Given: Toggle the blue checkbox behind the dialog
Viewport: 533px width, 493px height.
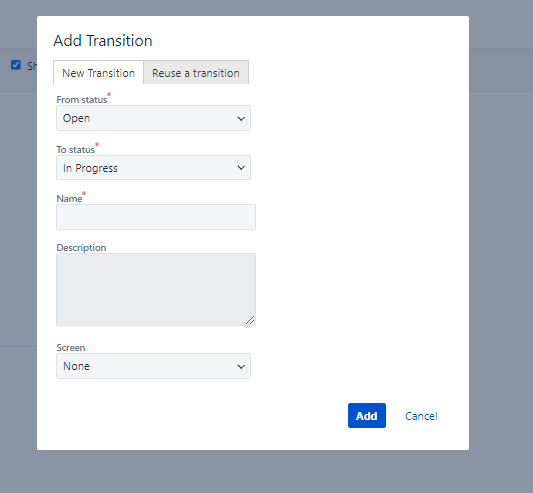Looking at the screenshot, I should coord(16,65).
